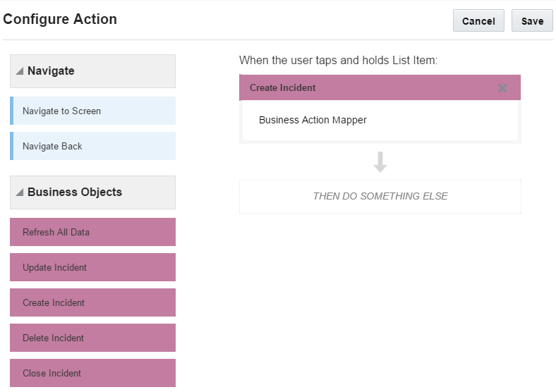Image resolution: width=556 pixels, height=392 pixels.
Task: Save the configured action
Action: [x=532, y=21]
